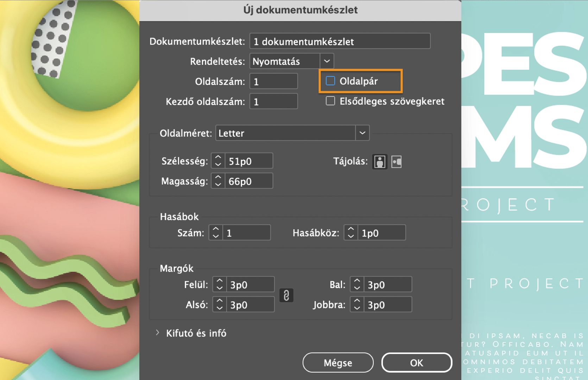Click the Jobbra margin stepper
588x380 pixels.
coord(357,305)
